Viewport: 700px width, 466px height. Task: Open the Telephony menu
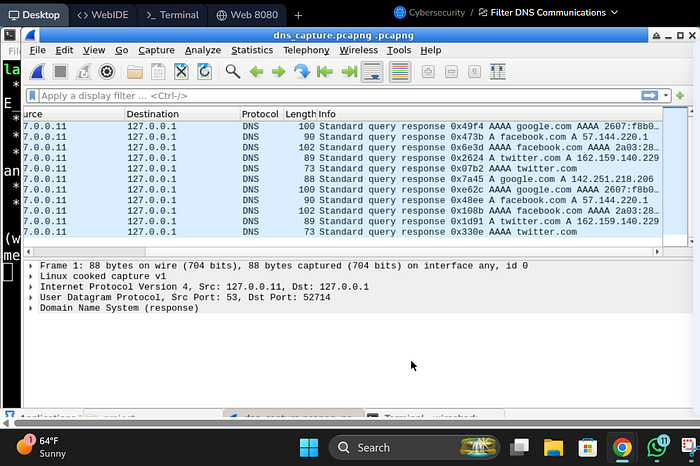coord(306,50)
